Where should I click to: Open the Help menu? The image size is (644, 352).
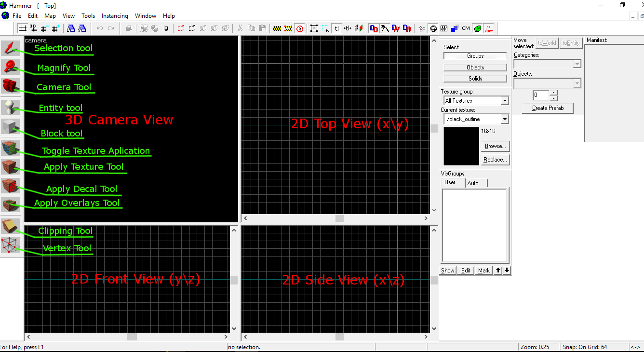pos(169,16)
